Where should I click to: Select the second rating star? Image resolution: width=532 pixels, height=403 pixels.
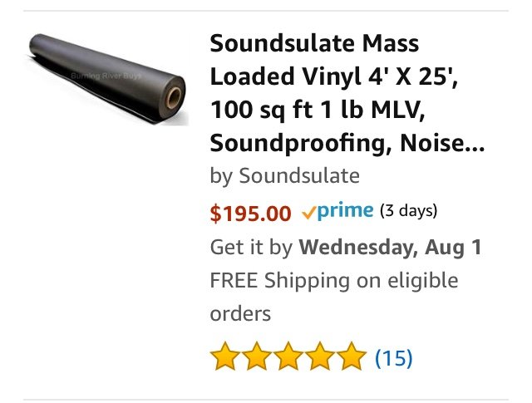click(x=257, y=356)
